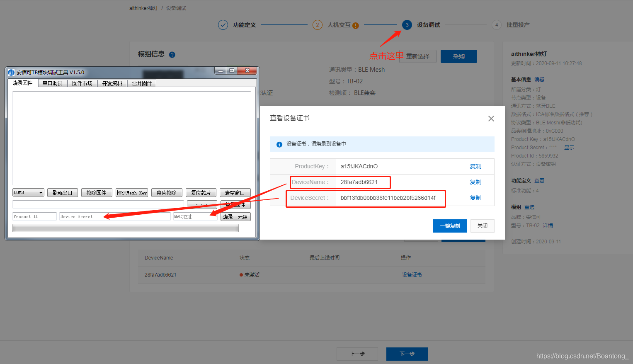The height and width of the screenshot is (364, 633).
Task: Click the 28fa7adb6621 table row cell
Action: tap(160, 275)
